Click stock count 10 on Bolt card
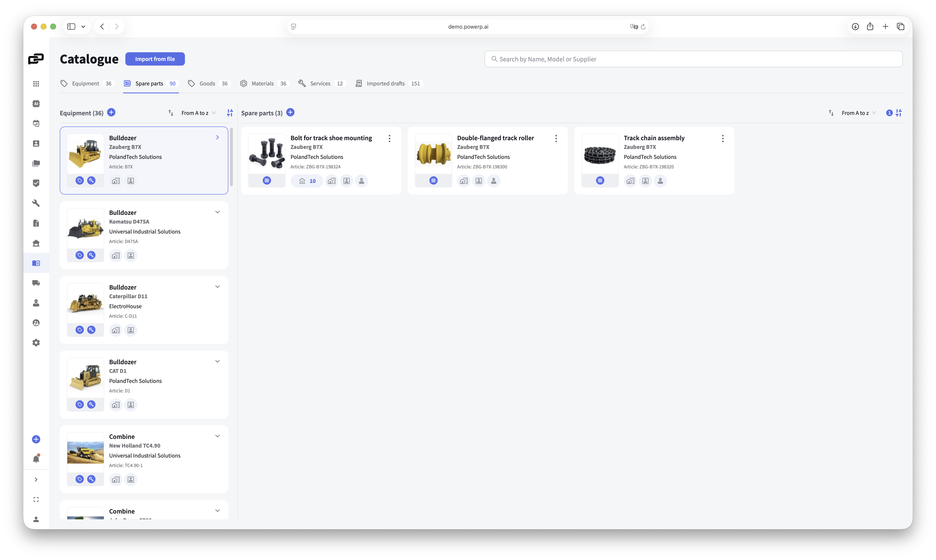The image size is (936, 560). pyautogui.click(x=307, y=181)
